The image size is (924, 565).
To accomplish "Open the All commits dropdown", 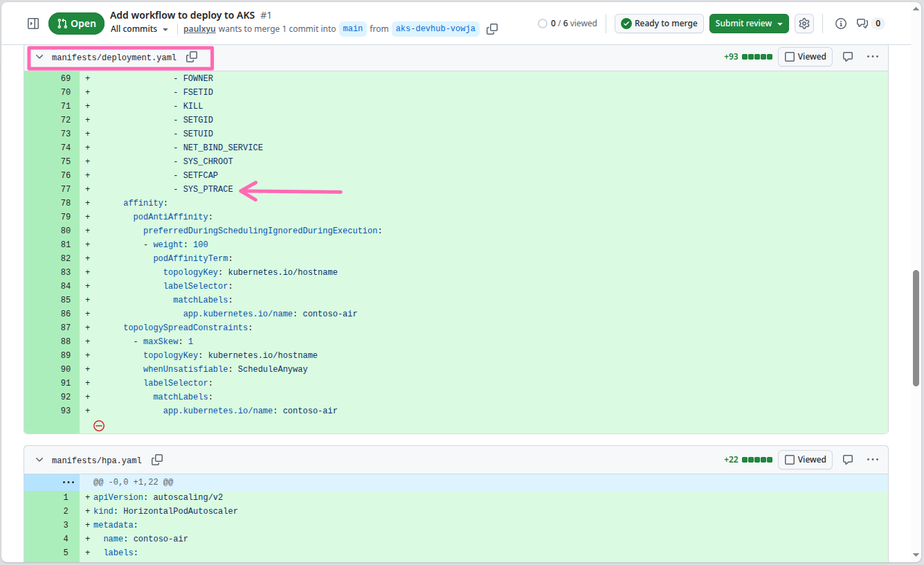I will click(x=139, y=29).
